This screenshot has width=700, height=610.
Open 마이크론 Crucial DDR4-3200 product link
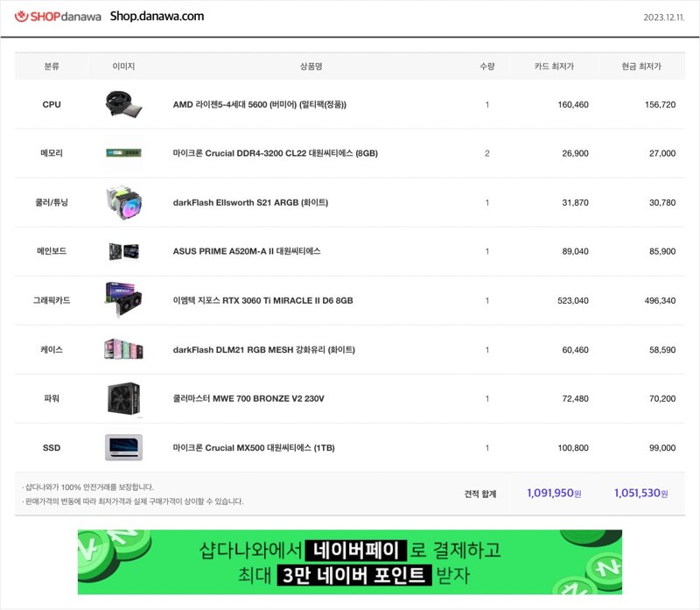275,153
